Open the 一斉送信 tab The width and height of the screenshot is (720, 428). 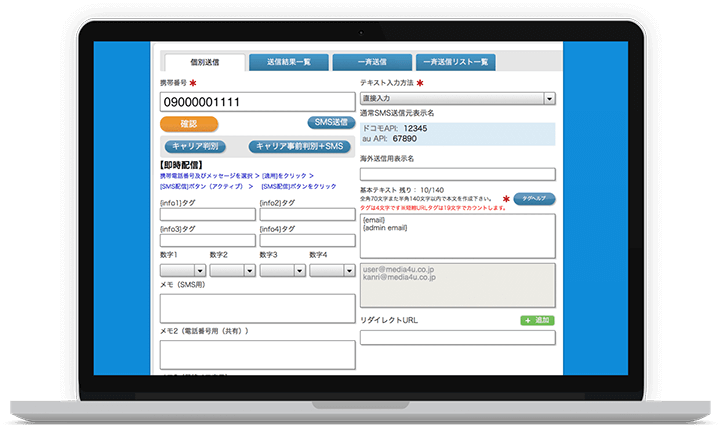click(372, 62)
